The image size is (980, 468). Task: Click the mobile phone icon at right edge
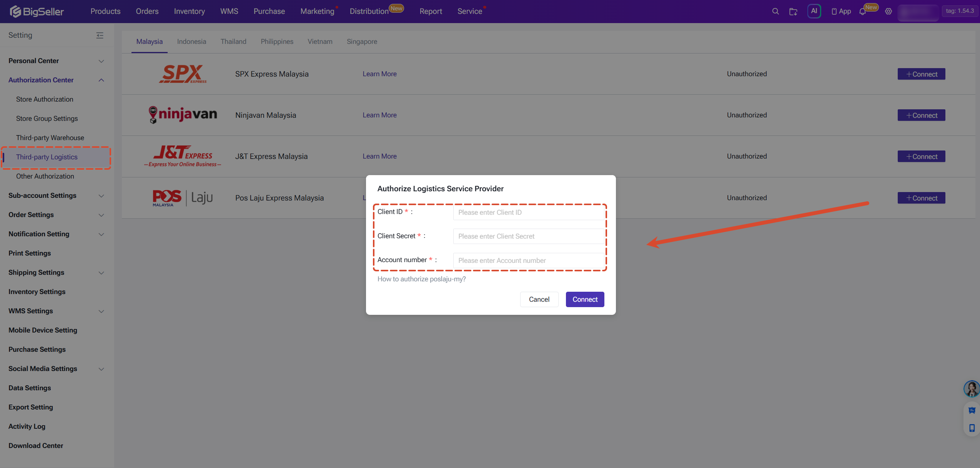[972, 428]
